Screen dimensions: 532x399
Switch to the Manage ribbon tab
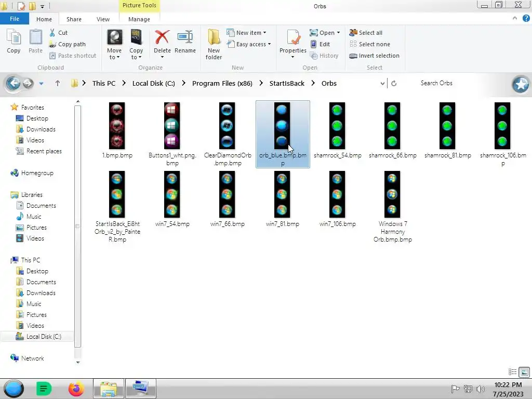tap(139, 19)
